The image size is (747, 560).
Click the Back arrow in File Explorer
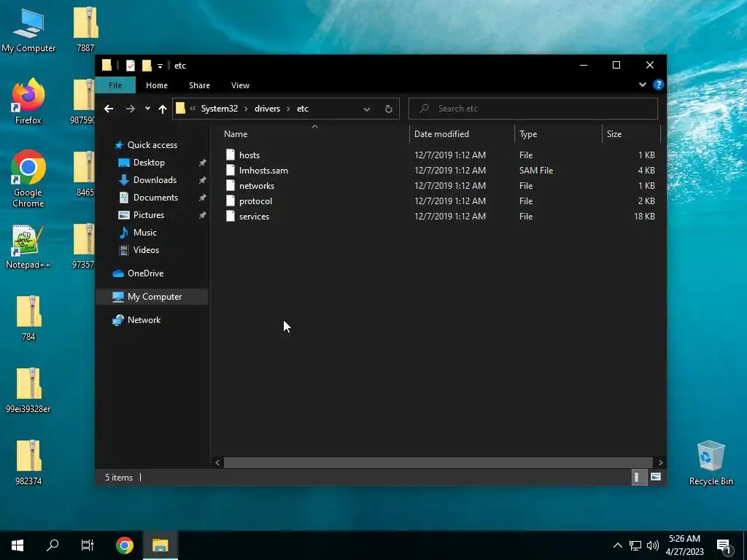pyautogui.click(x=109, y=109)
